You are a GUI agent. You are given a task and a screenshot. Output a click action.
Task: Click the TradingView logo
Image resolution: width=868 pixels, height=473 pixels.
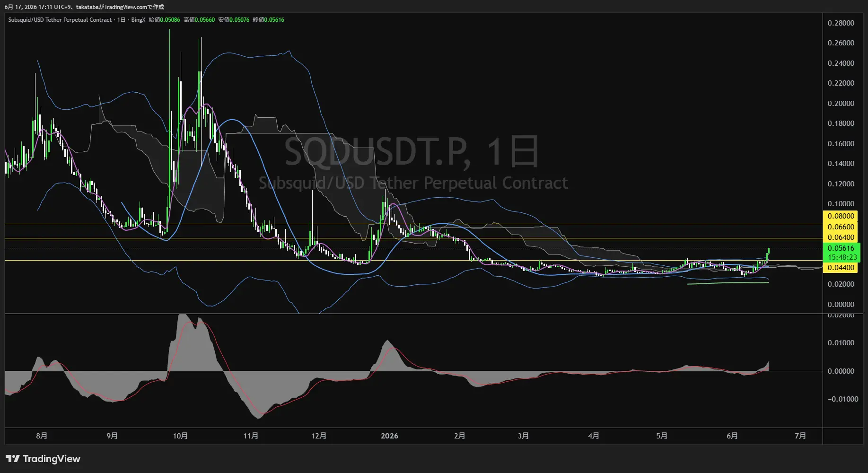tap(43, 459)
